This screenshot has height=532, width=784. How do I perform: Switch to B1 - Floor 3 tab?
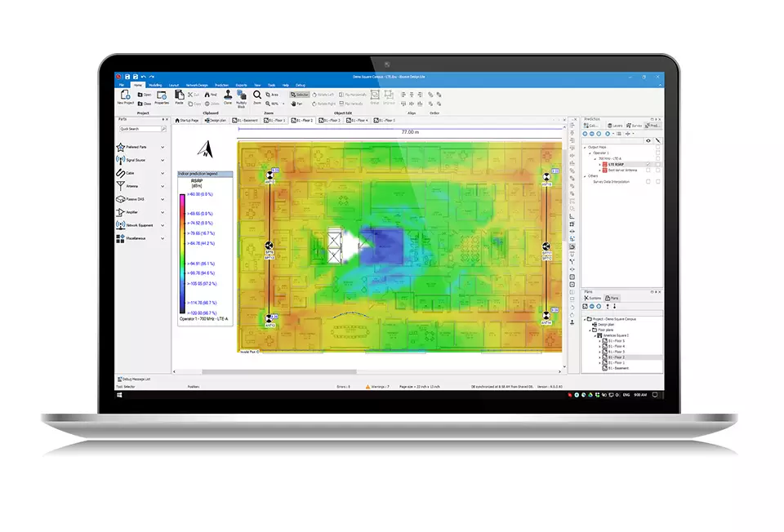tap(329, 121)
